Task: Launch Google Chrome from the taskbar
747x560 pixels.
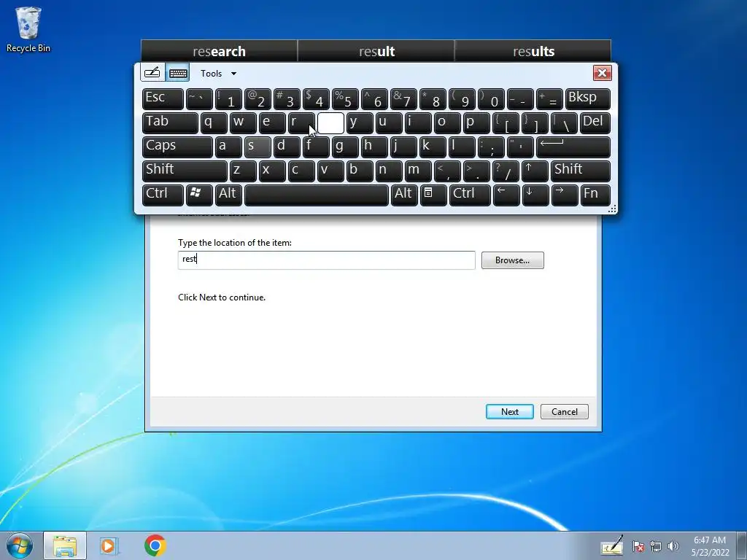Action: tap(155, 545)
